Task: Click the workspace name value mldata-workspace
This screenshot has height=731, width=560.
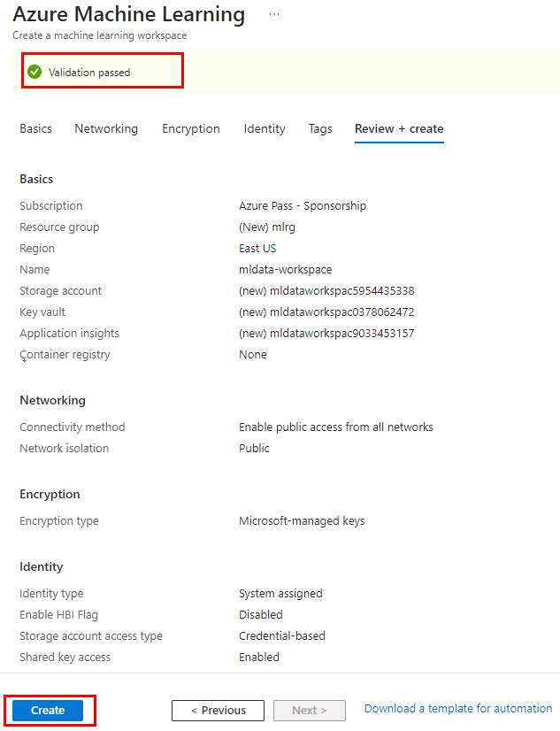Action: pos(286,270)
